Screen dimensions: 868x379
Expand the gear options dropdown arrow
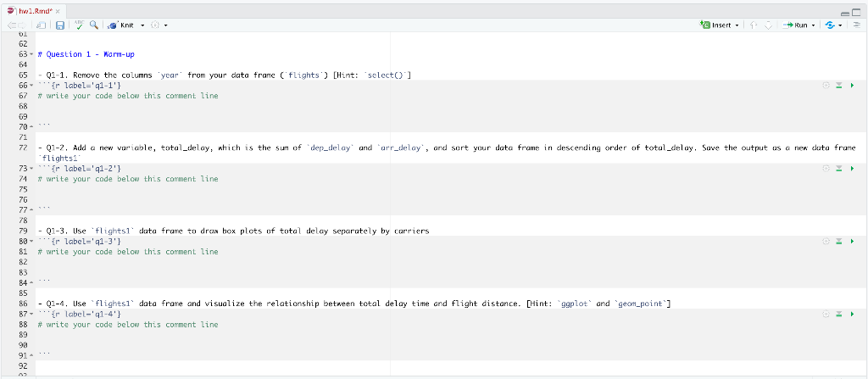(165, 25)
